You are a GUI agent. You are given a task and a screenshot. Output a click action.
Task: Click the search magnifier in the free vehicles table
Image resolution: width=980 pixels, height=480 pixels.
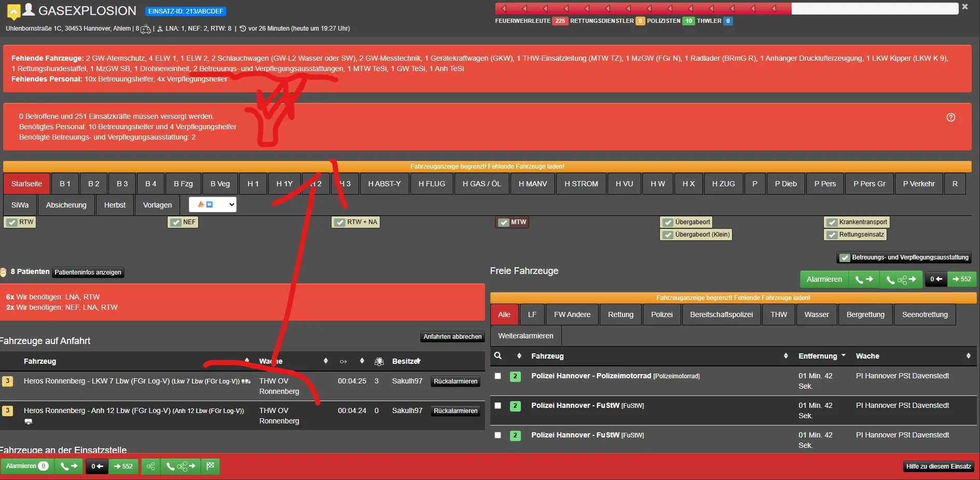point(498,356)
